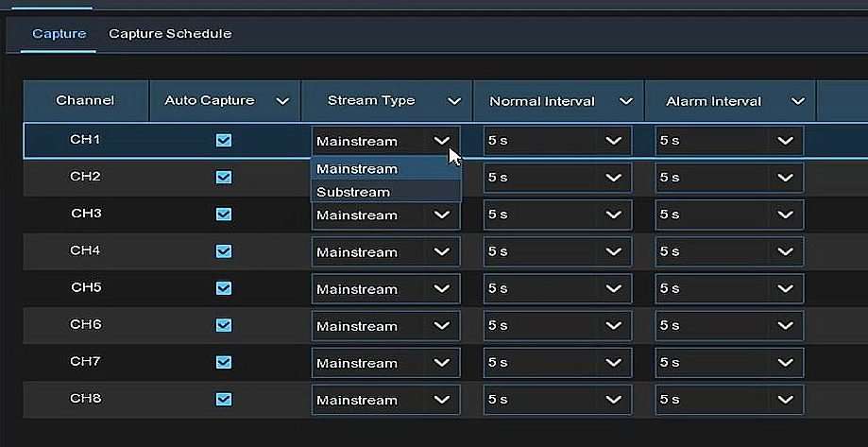This screenshot has height=447, width=868.
Task: Disable Auto Capture on CH5
Action: (224, 288)
